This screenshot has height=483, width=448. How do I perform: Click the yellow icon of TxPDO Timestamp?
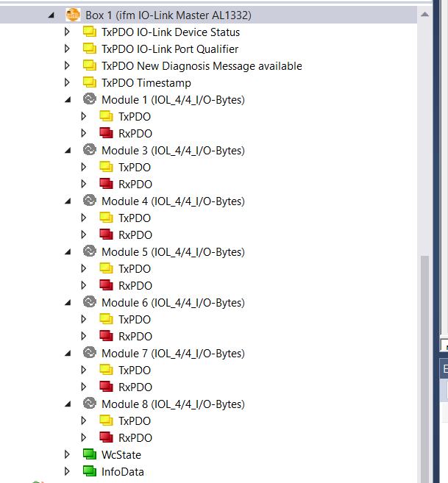90,82
